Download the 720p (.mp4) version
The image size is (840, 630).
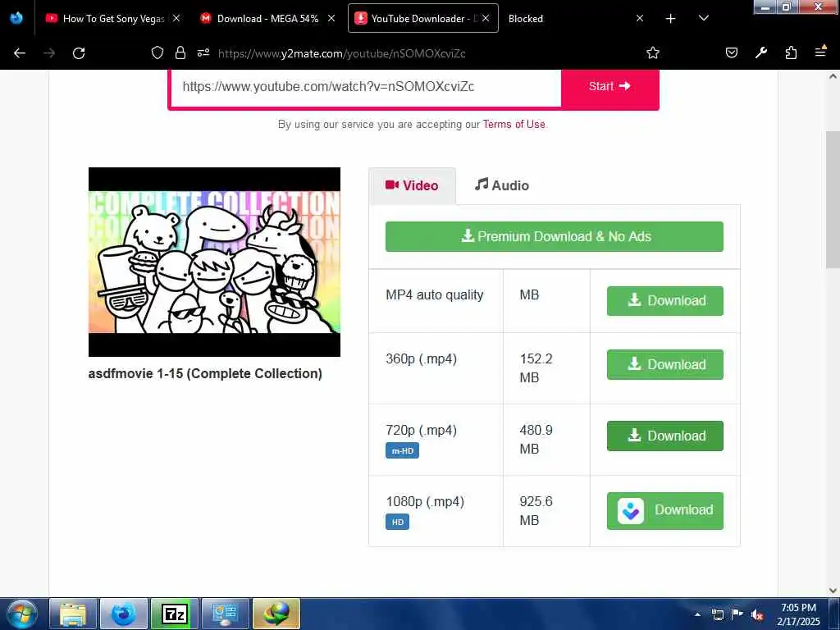[x=664, y=436]
